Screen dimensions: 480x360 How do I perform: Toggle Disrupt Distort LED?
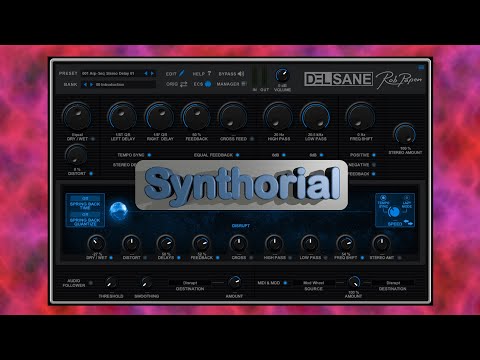pos(145,258)
